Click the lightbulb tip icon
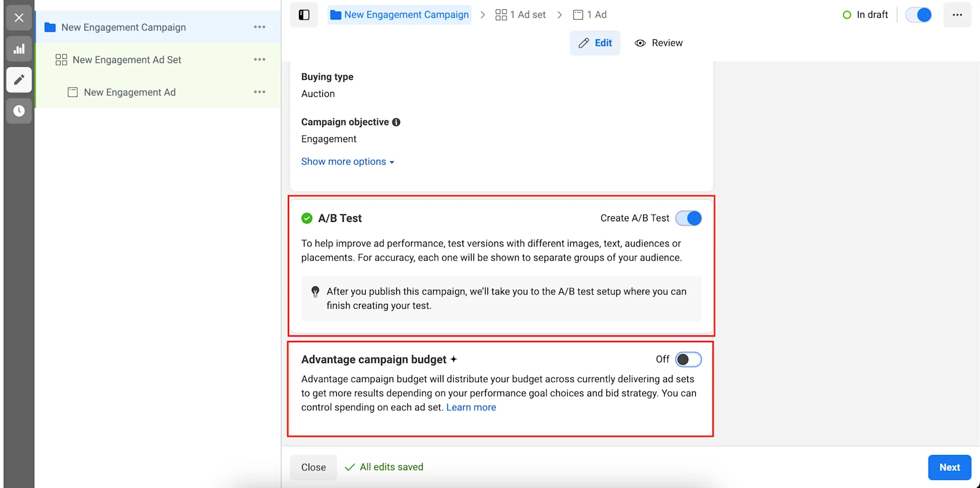The image size is (980, 488). (x=315, y=292)
